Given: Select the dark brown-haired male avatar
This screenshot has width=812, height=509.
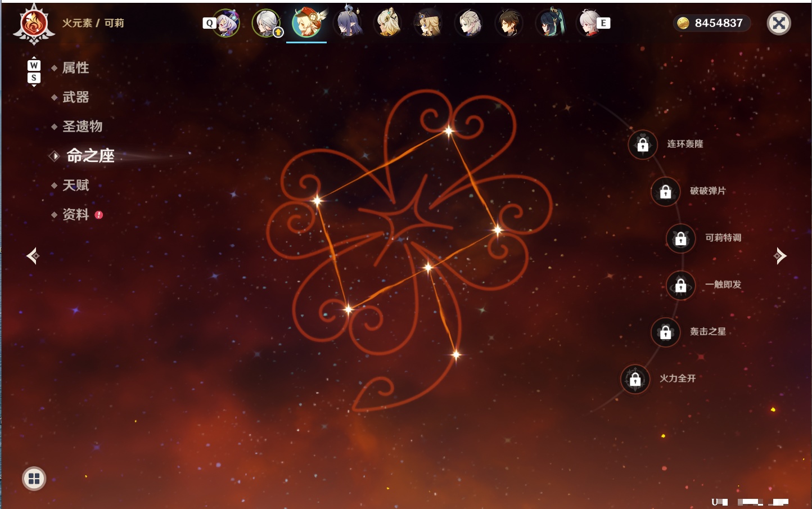Looking at the screenshot, I should pos(509,23).
